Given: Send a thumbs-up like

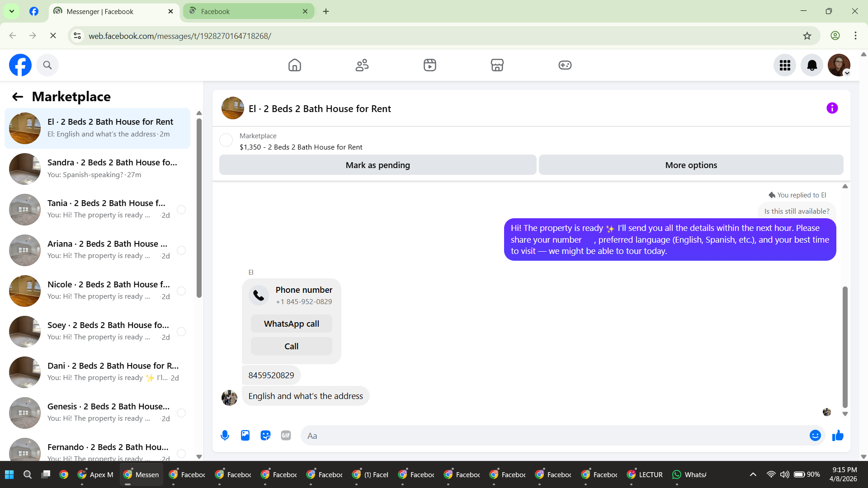Looking at the screenshot, I should tap(838, 436).
